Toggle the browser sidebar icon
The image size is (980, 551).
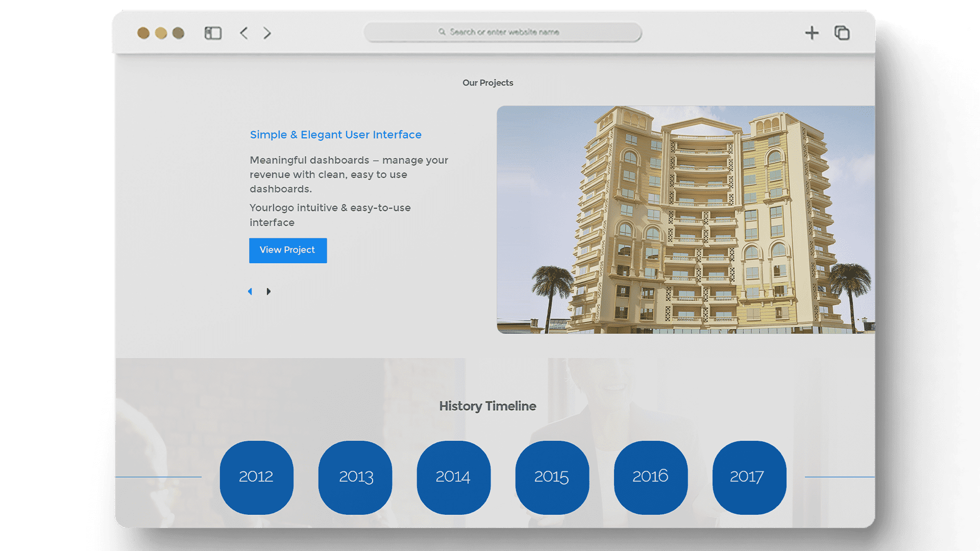tap(213, 33)
